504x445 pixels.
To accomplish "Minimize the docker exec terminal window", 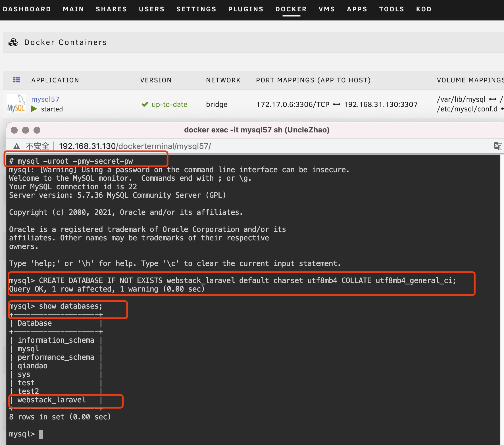I will tap(26, 130).
